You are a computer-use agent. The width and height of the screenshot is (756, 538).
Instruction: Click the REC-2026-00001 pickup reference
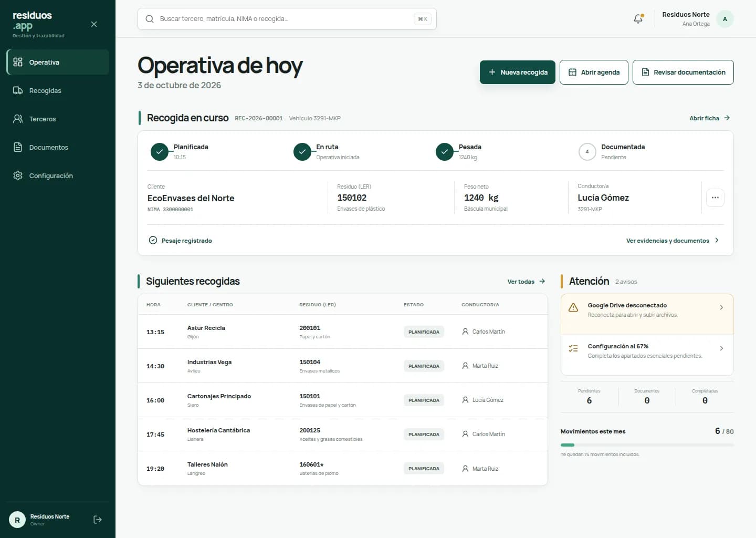coord(259,118)
